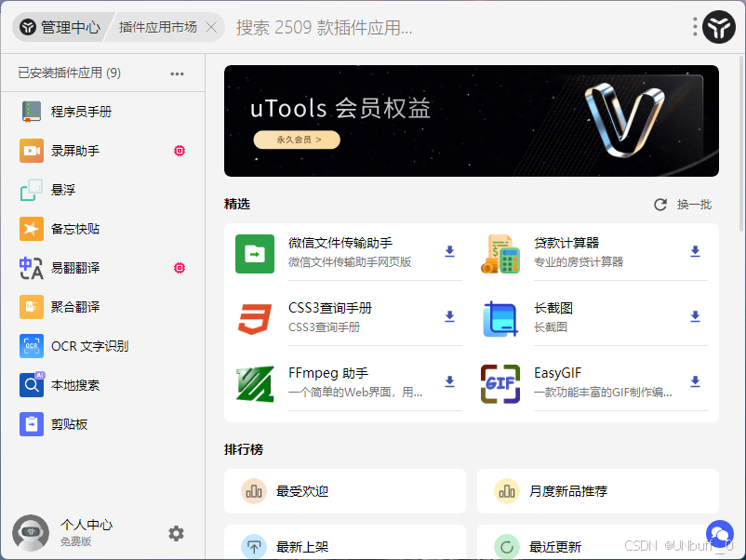Image resolution: width=746 pixels, height=560 pixels.
Task: Open settings gear near 个人中心
Action: (176, 533)
